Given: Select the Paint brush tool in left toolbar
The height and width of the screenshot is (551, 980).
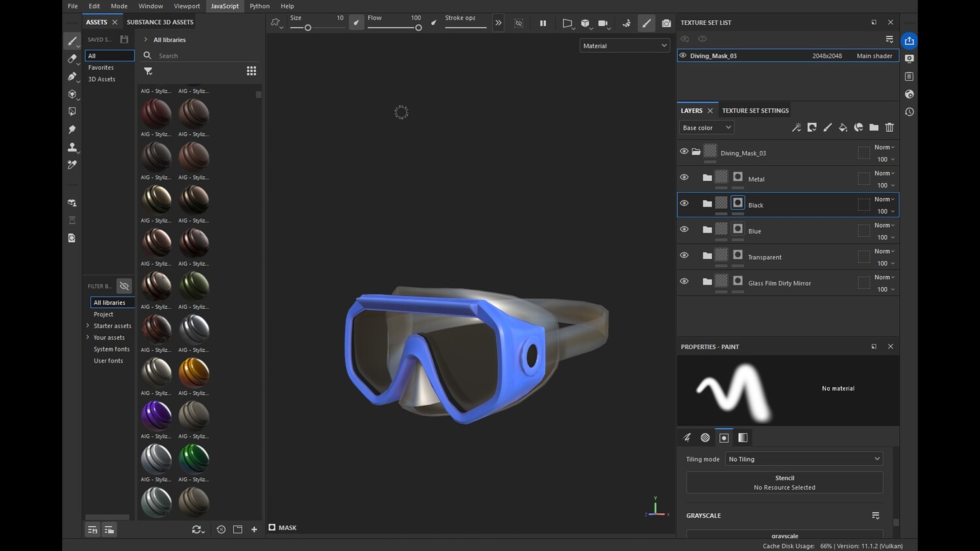Looking at the screenshot, I should 72,41.
